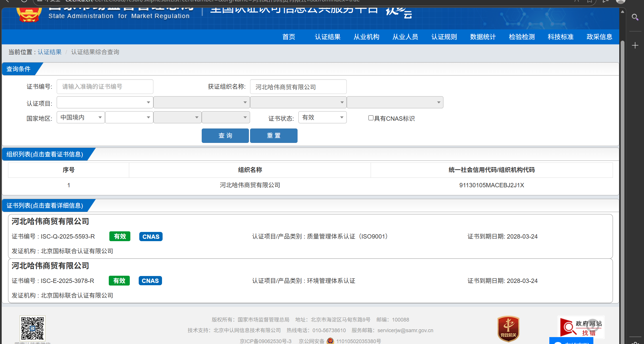The height and width of the screenshot is (344, 644).
Task: Click the QR code image in footer
Action: pos(33,328)
